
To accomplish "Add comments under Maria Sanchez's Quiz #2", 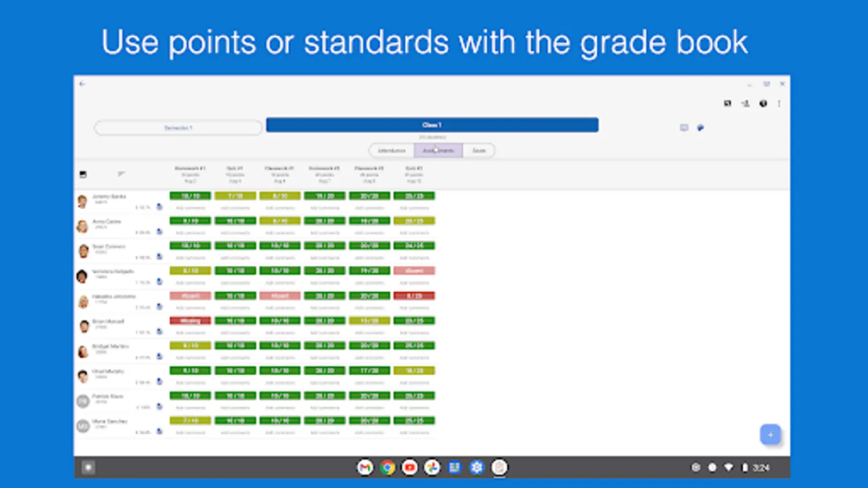I will 414,432.
